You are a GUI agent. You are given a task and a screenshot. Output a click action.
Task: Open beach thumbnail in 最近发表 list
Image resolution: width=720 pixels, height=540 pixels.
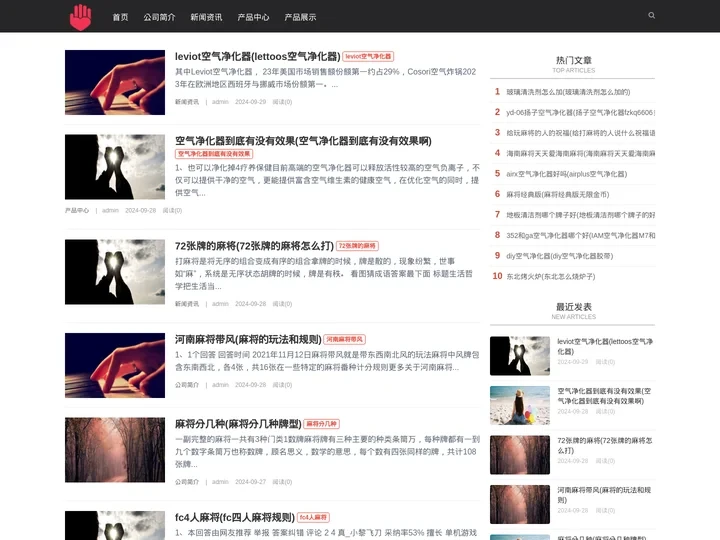[x=520, y=405]
